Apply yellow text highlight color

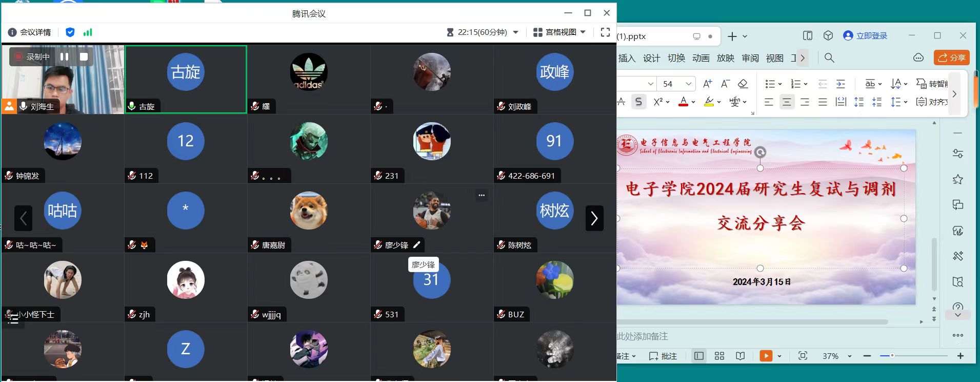pyautogui.click(x=709, y=102)
